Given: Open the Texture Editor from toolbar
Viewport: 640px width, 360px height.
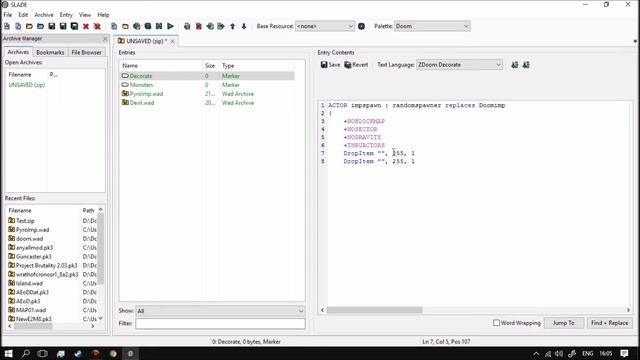Looking at the screenshot, I should point(148,26).
